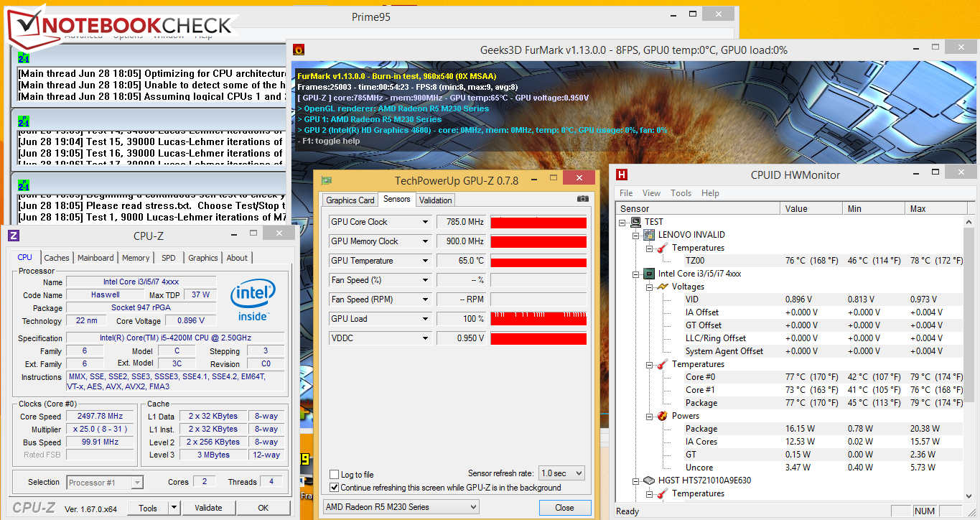Open the AMD Radeon R5 M230 GPU selector
This screenshot has height=520, width=980.
[401, 507]
